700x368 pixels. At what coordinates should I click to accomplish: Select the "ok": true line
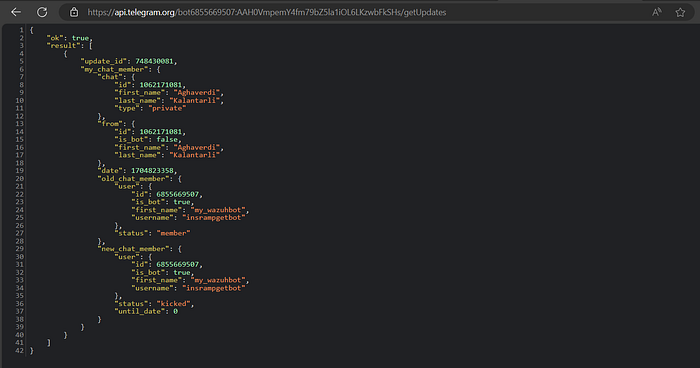click(x=70, y=38)
